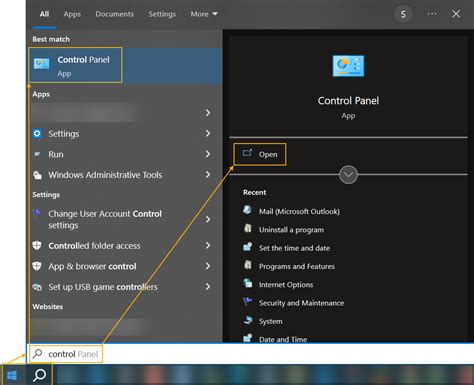This screenshot has height=385, width=474.
Task: Expand more actions with circular chevron
Action: tap(348, 174)
